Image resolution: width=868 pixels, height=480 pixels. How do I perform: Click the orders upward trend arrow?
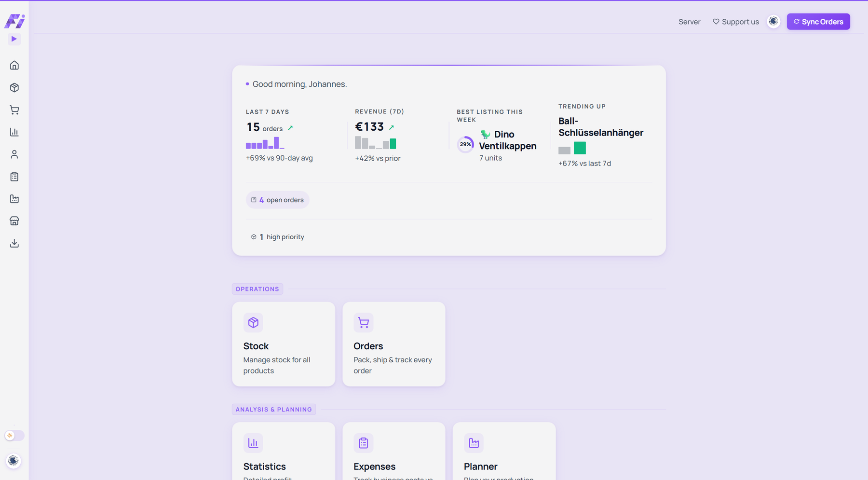[x=290, y=128]
